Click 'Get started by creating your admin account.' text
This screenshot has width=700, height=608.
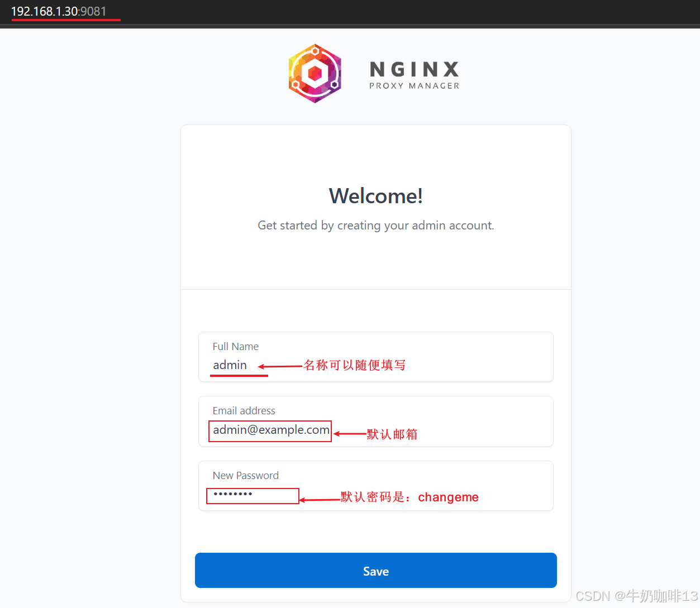click(376, 226)
